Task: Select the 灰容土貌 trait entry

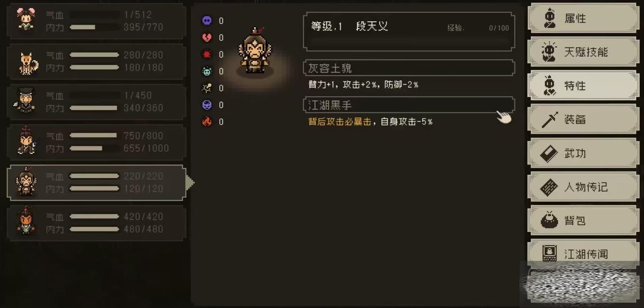Action: 409,68
